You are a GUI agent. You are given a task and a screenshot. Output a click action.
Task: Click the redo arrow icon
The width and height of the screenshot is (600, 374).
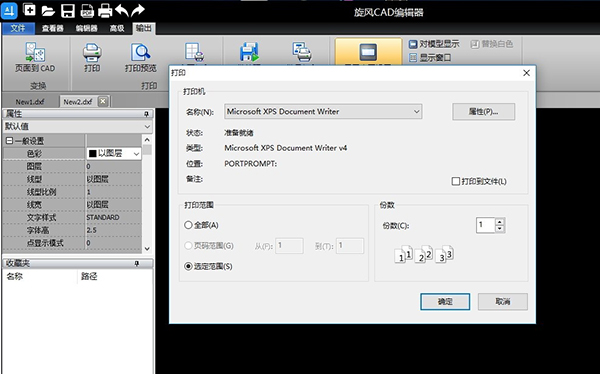138,10
